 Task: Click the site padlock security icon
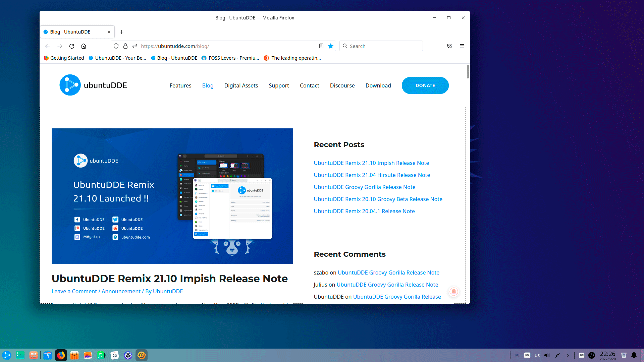coord(125,46)
